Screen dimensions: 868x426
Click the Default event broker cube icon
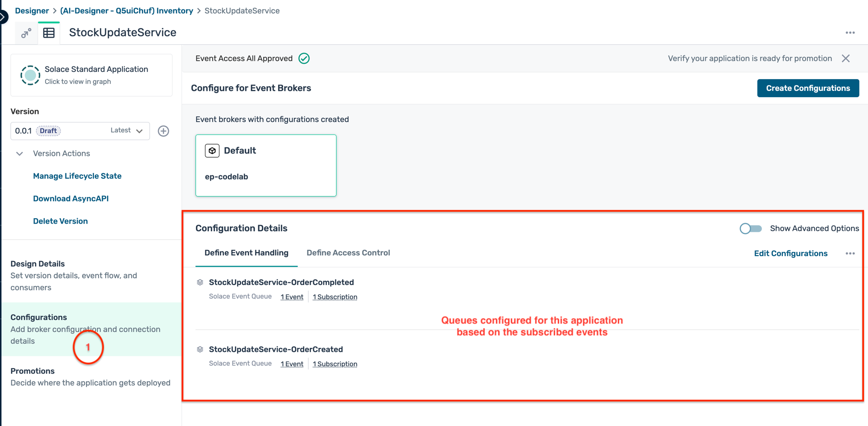point(212,150)
